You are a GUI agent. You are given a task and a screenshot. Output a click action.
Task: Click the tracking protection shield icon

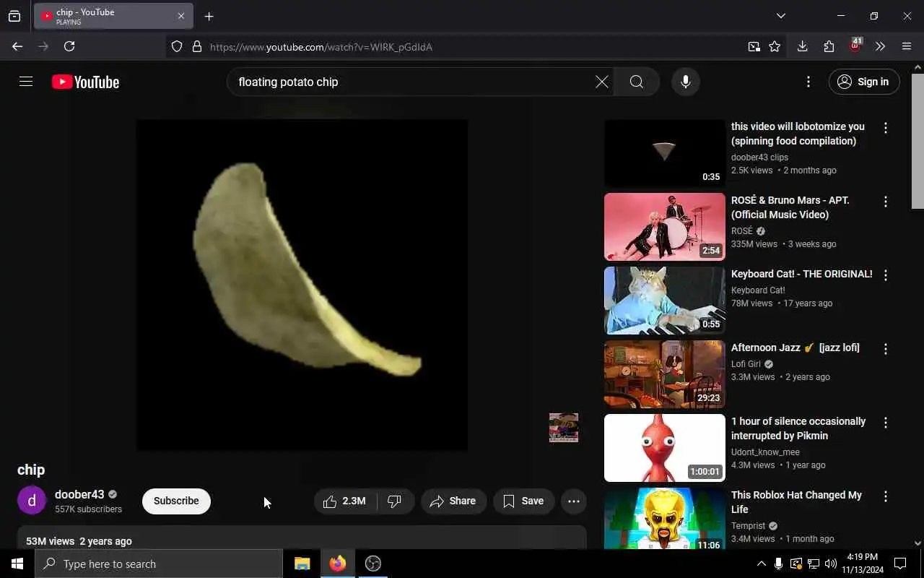tap(177, 46)
